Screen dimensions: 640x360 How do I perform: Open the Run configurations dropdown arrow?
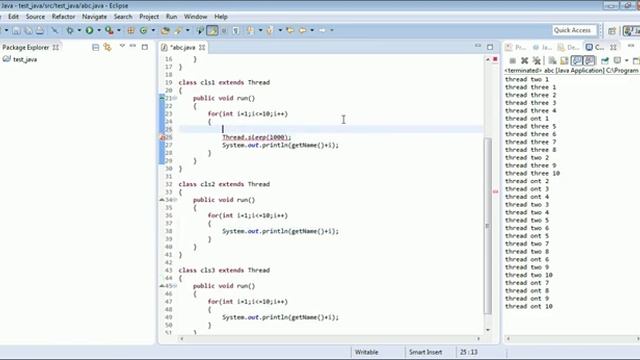coord(99,31)
